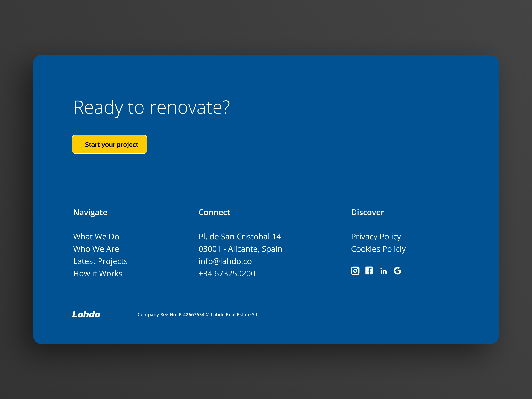The height and width of the screenshot is (399, 532).
Task: Open Latest Projects
Action: 100,261
